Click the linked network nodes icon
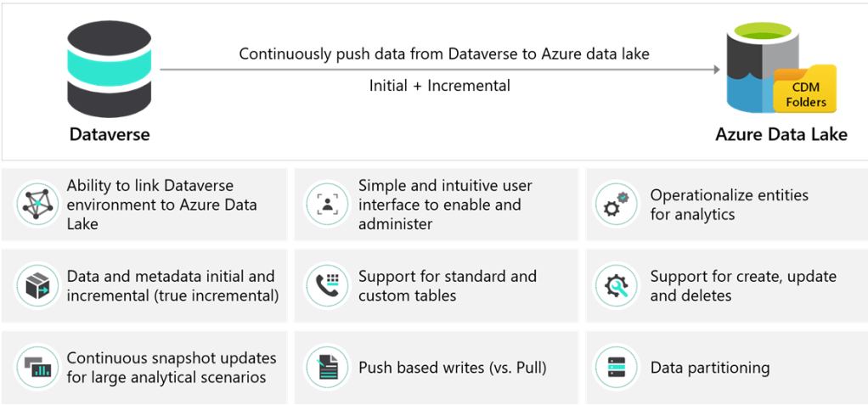The image size is (868, 405). coord(37,205)
